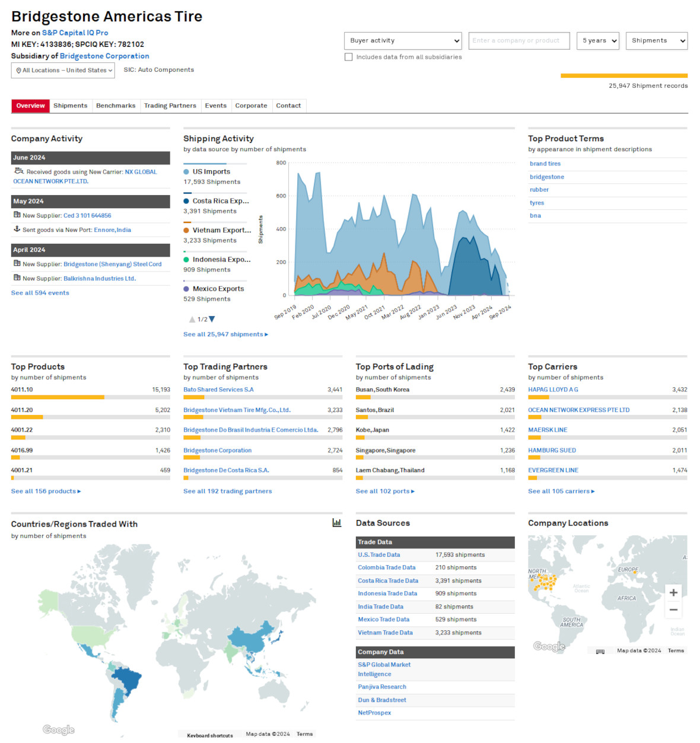Expand the next legend page with the 1/2 arrow
The height and width of the screenshot is (743, 700).
pos(211,319)
